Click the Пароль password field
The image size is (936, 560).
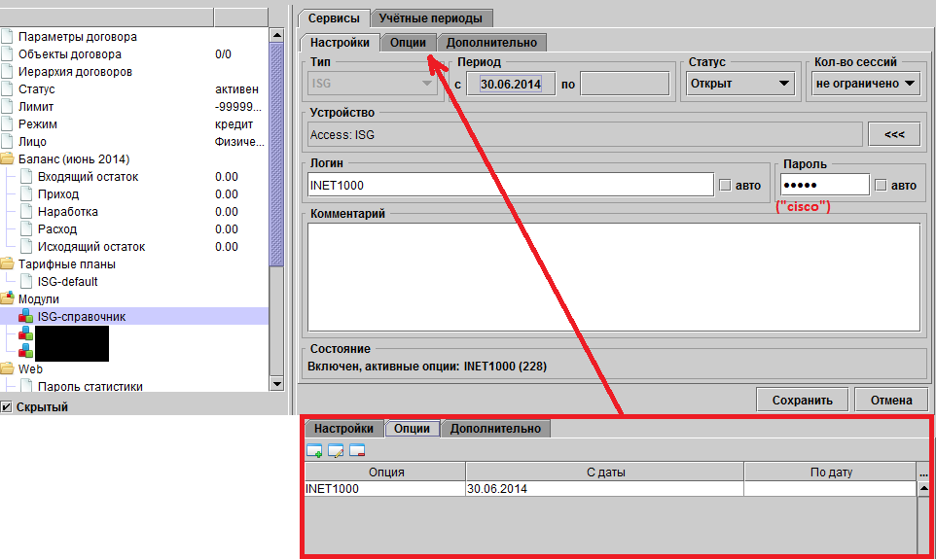(x=825, y=185)
